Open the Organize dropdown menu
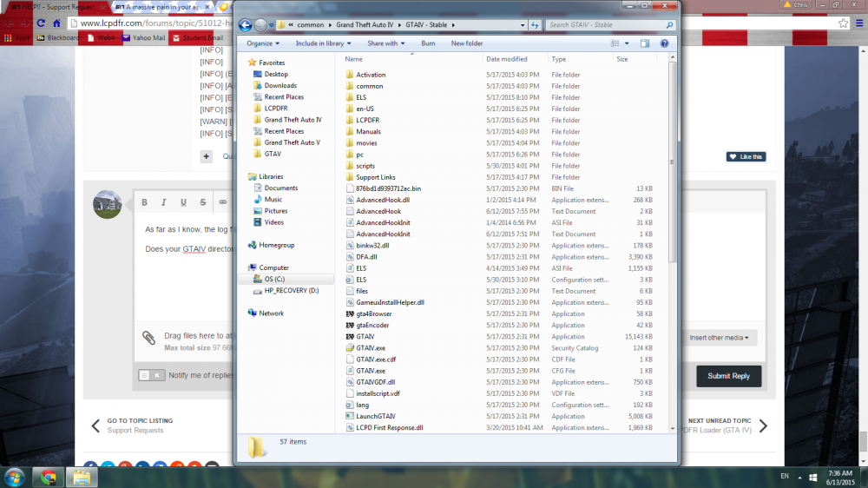 point(263,43)
